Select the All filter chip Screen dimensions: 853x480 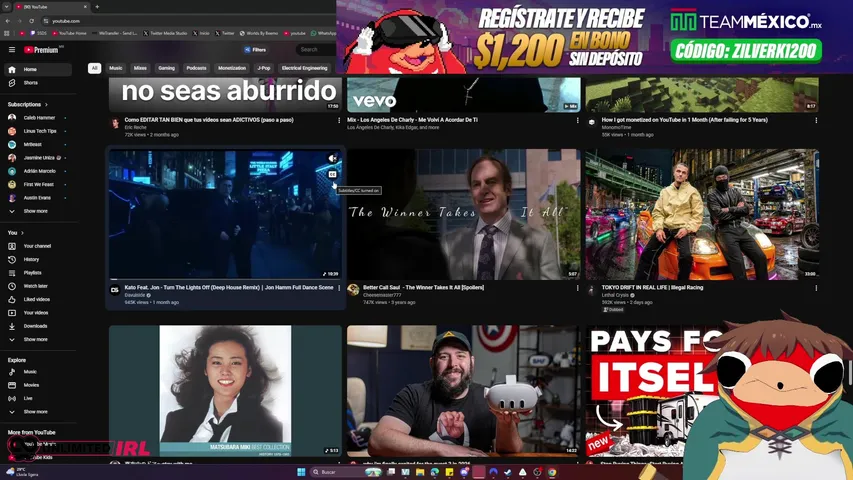tap(95, 68)
